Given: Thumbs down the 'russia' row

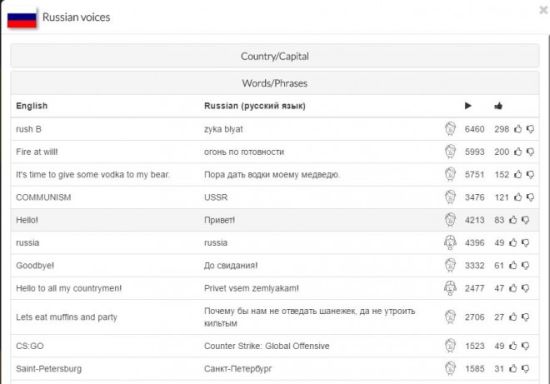Looking at the screenshot, I should click(x=525, y=243).
